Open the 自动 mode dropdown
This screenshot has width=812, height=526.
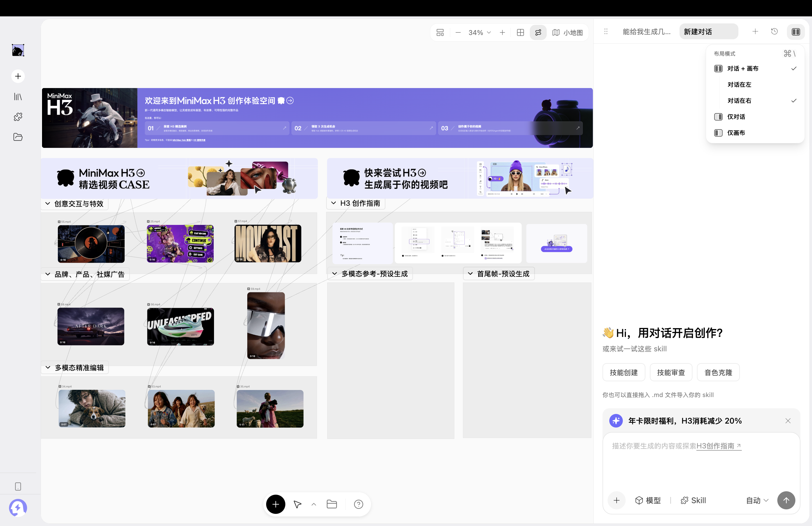click(757, 500)
